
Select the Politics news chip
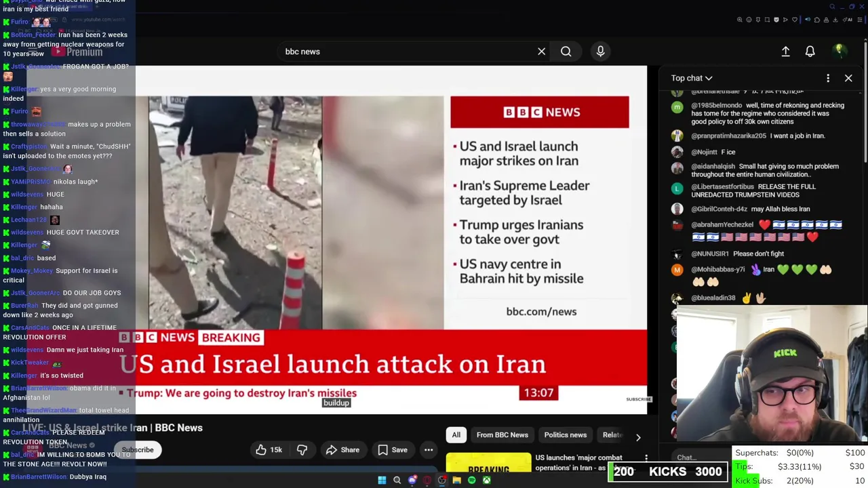[566, 435]
